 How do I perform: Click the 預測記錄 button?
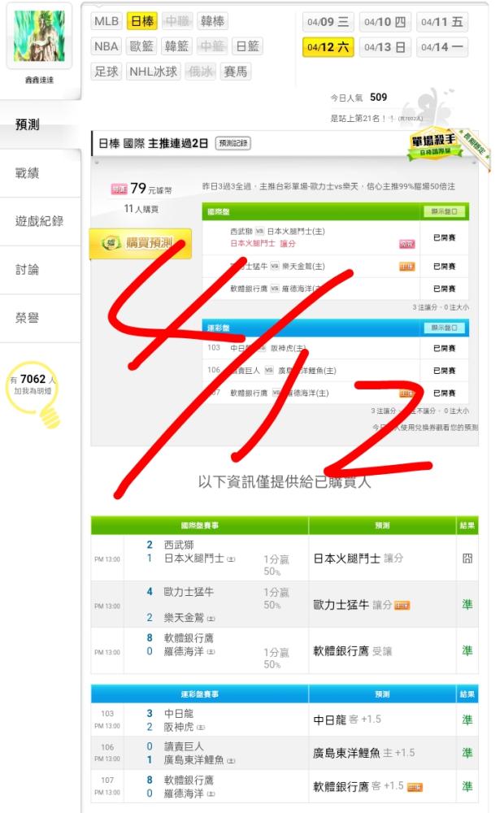tap(232, 143)
